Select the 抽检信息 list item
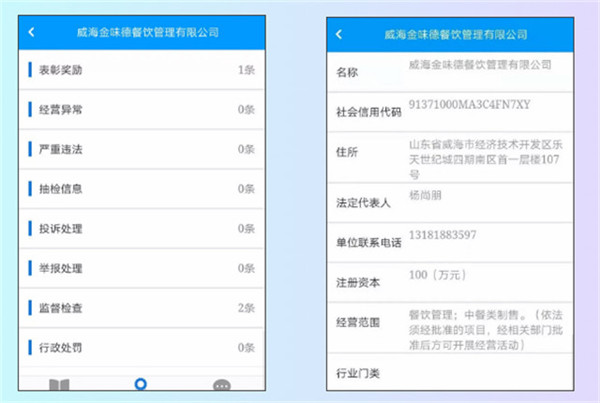 (x=146, y=189)
